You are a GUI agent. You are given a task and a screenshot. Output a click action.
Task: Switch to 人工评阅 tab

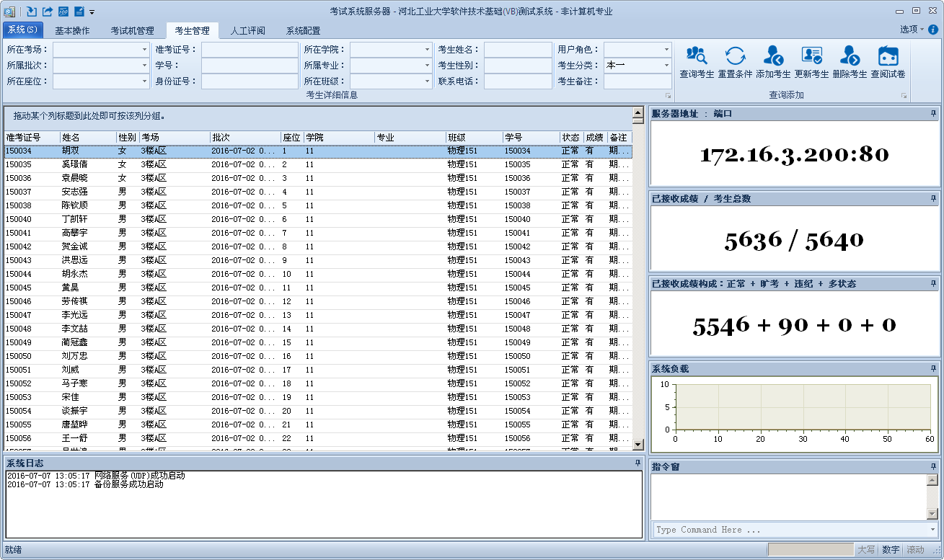(248, 31)
